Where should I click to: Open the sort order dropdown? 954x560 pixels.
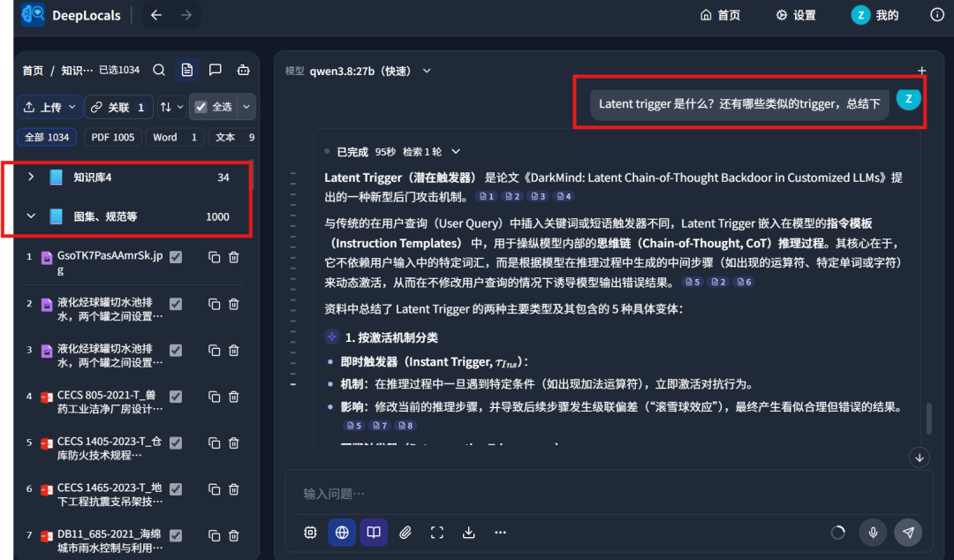click(x=171, y=107)
